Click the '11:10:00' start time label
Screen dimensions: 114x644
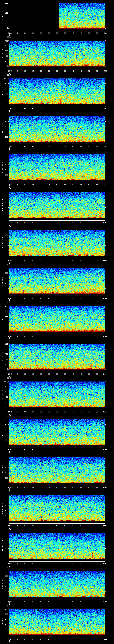pyautogui.click(x=9, y=260)
